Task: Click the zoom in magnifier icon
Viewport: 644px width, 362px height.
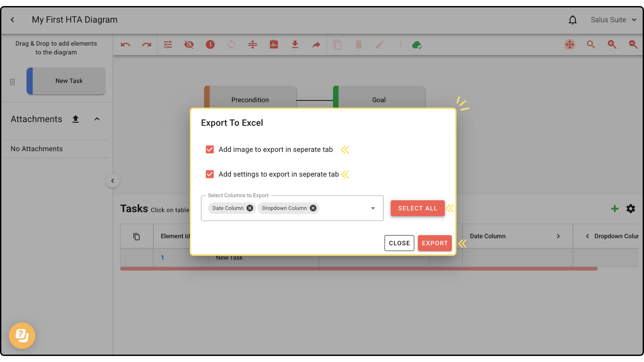Action: (612, 45)
